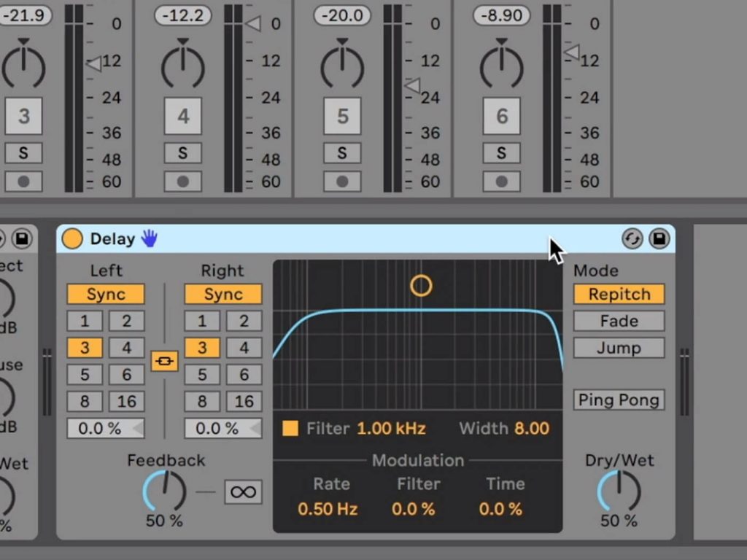Toggle track 6 activator button

click(x=502, y=116)
